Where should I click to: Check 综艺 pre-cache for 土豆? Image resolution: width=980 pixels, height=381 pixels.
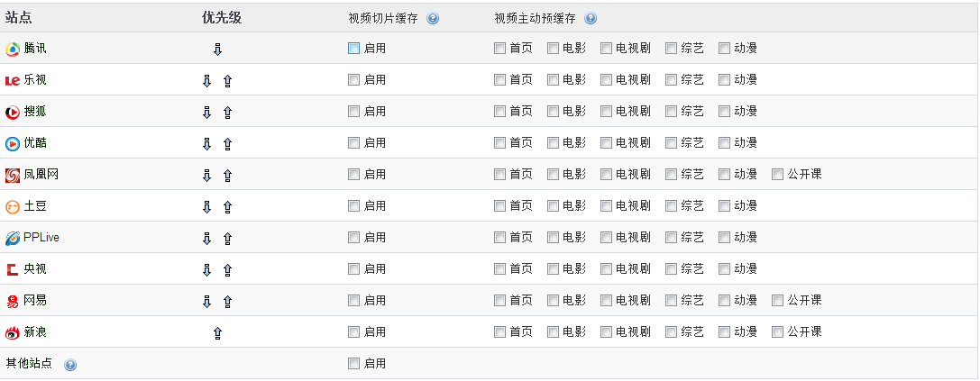[671, 206]
